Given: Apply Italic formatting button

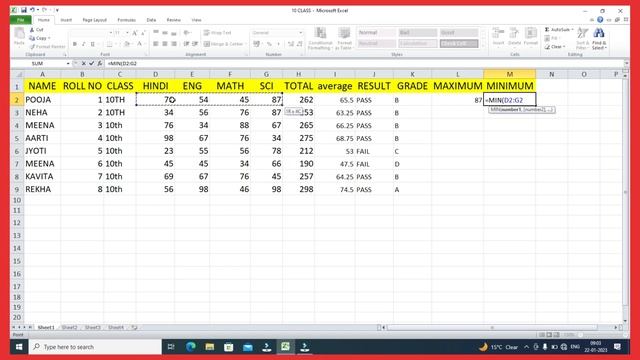Looking at the screenshot, I should (84, 44).
